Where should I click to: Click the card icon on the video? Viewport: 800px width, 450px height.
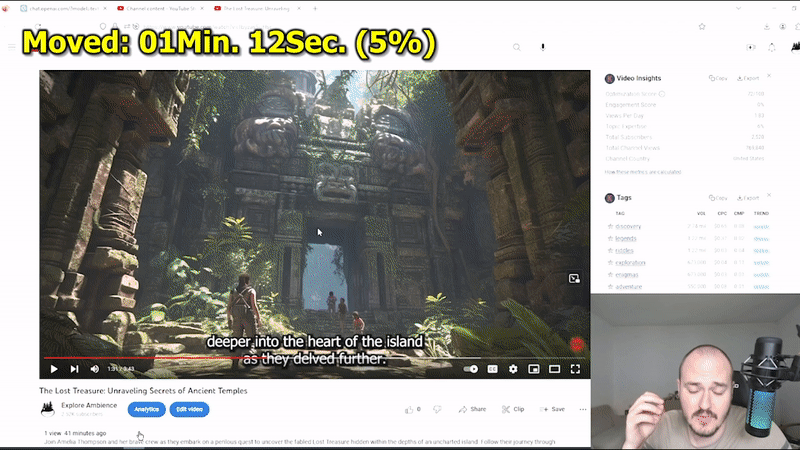point(574,279)
